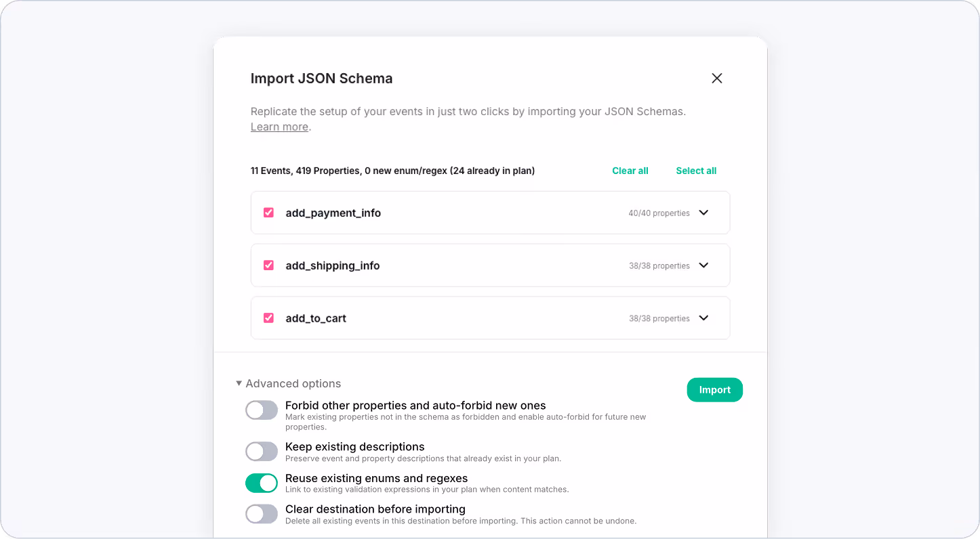Screen dimensions: 980x539
Task: Disable Reuse existing enums and regexes
Action: point(262,483)
